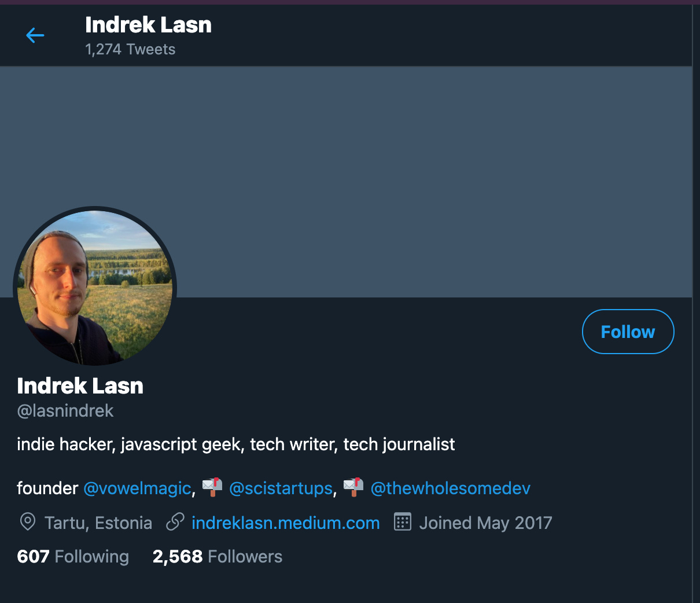Click the link chain icon
The width and height of the screenshot is (700, 603).
(x=175, y=522)
